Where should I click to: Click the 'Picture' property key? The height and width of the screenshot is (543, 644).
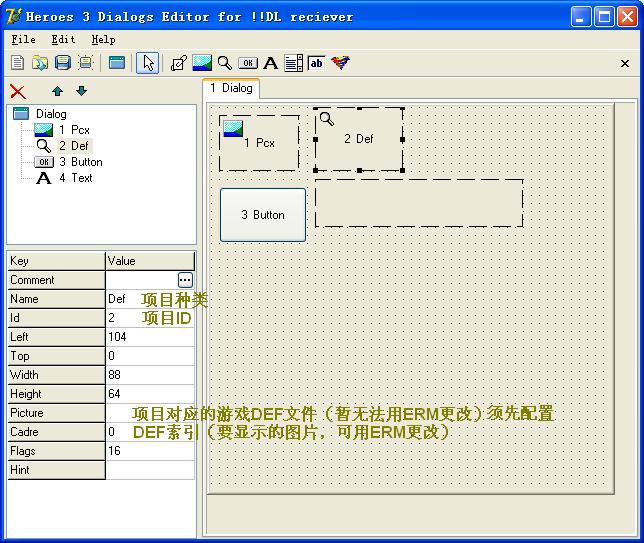[x=56, y=413]
